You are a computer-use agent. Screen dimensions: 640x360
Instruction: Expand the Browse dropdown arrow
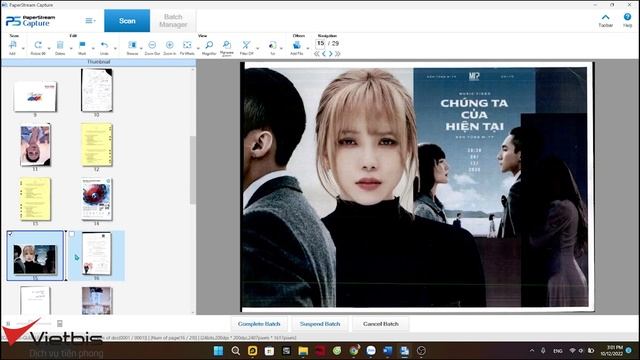(x=141, y=49)
